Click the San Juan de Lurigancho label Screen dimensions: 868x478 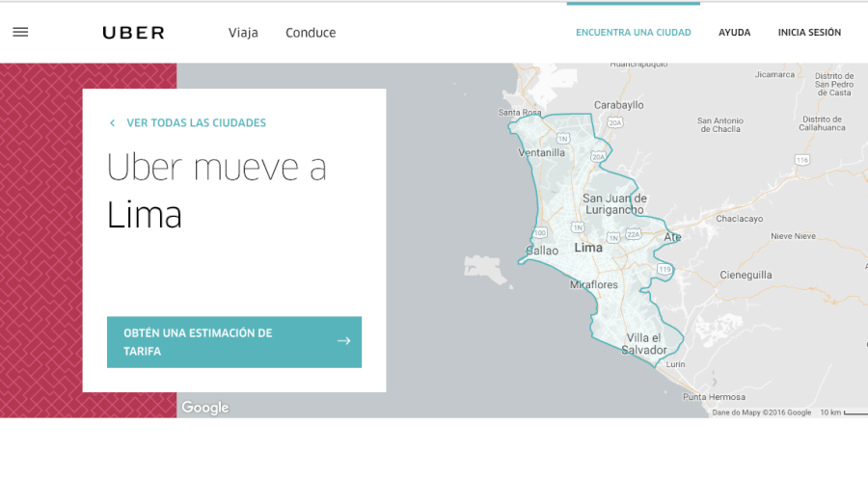click(614, 203)
